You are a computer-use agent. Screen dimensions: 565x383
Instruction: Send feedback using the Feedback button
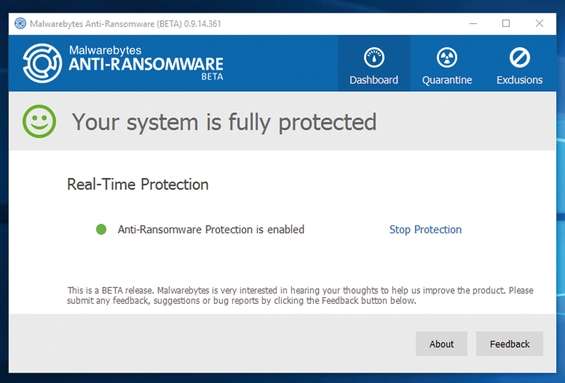(510, 344)
